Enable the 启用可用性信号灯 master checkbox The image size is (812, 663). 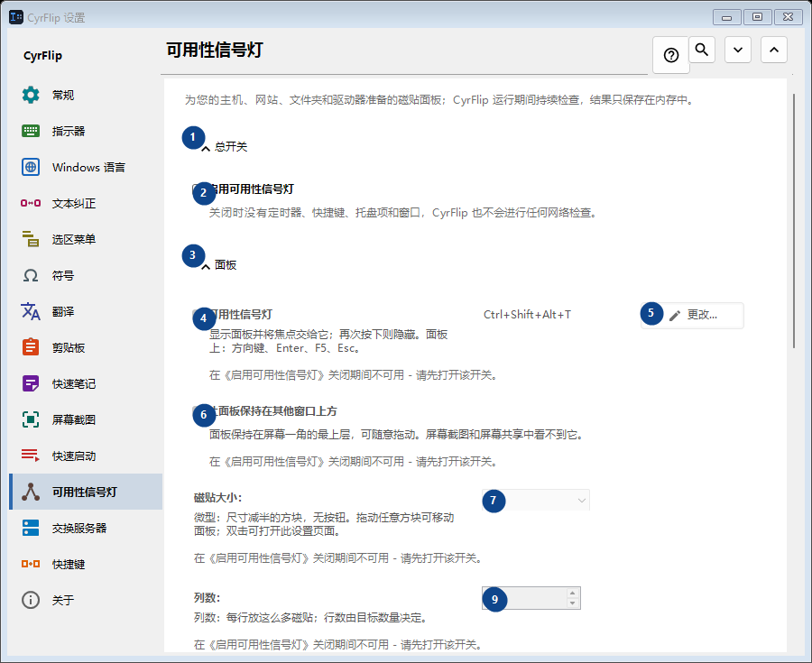pyautogui.click(x=198, y=189)
